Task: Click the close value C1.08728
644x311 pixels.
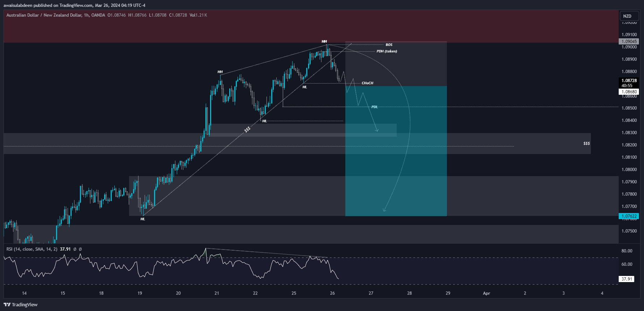Action: [x=178, y=15]
